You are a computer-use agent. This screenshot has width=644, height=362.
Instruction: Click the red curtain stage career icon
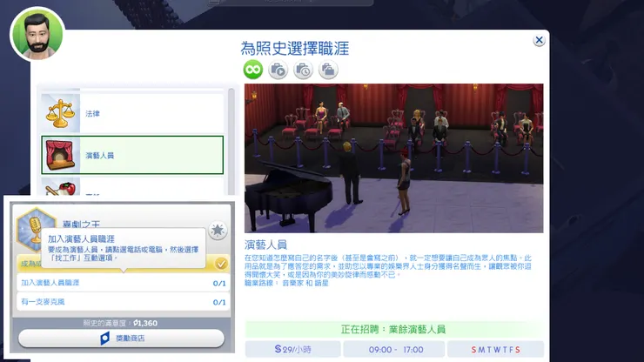coord(60,155)
